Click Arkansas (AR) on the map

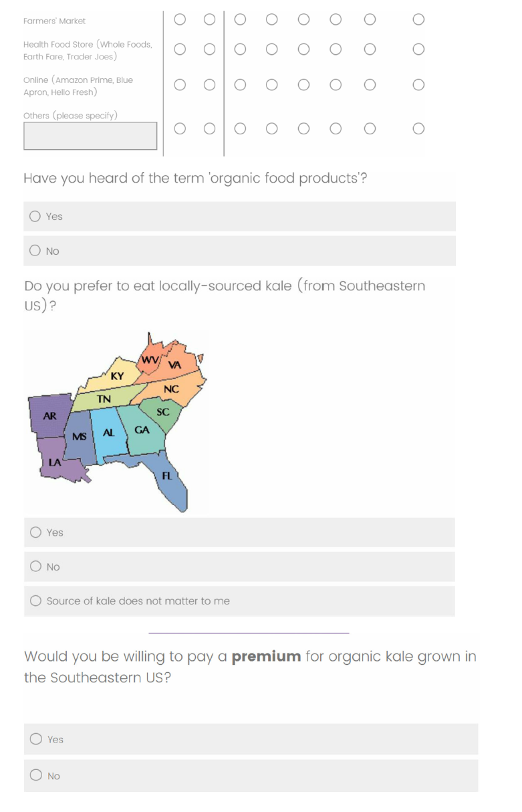tap(50, 415)
